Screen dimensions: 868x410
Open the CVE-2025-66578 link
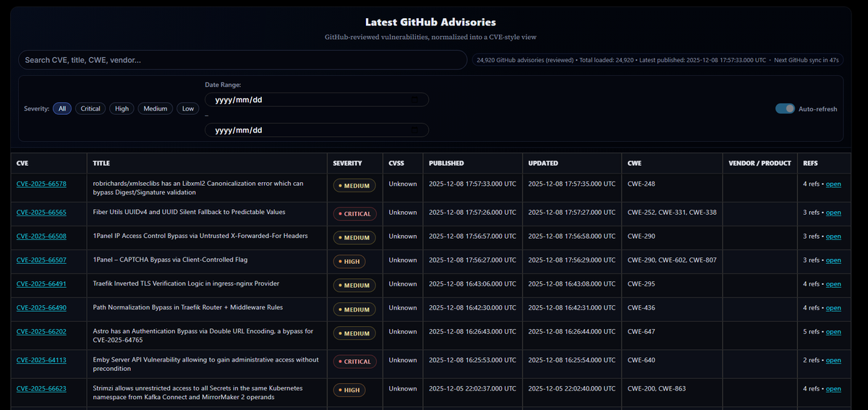(41, 184)
